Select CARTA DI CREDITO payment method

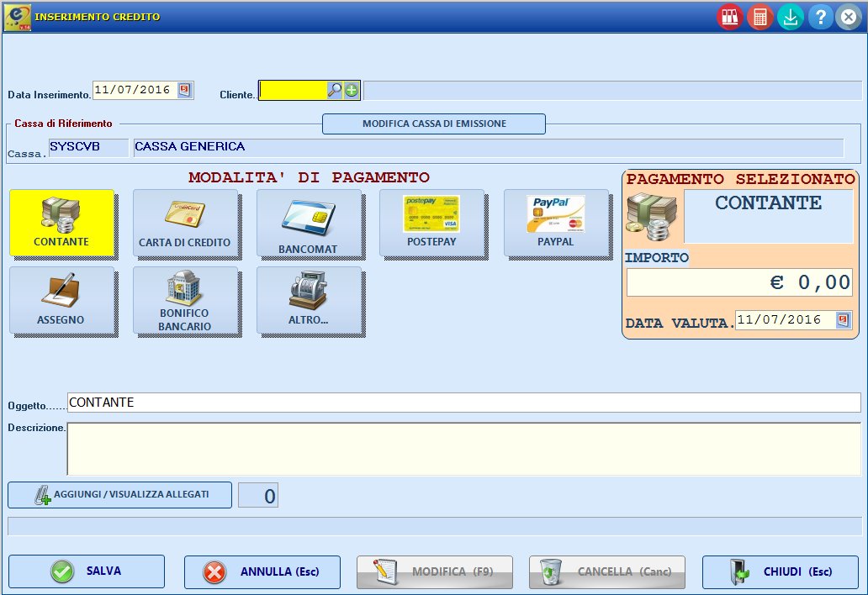(x=185, y=223)
